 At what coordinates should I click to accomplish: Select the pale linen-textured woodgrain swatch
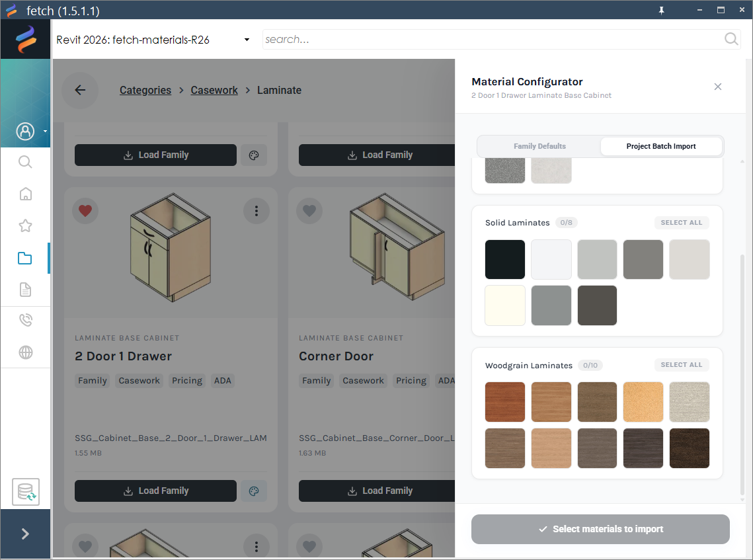pos(689,401)
